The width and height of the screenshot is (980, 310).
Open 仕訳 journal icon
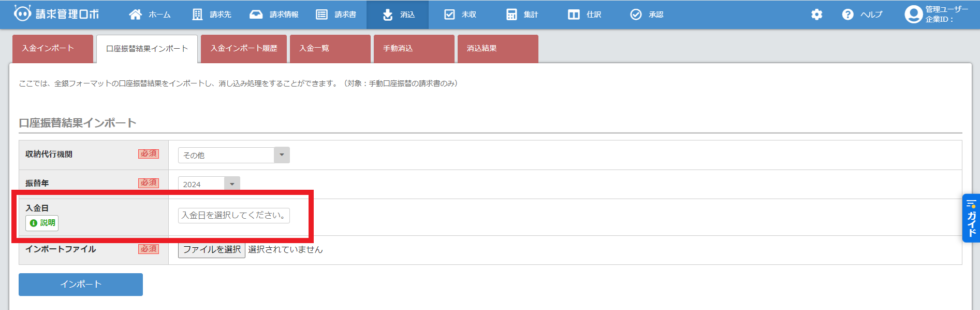pyautogui.click(x=574, y=15)
